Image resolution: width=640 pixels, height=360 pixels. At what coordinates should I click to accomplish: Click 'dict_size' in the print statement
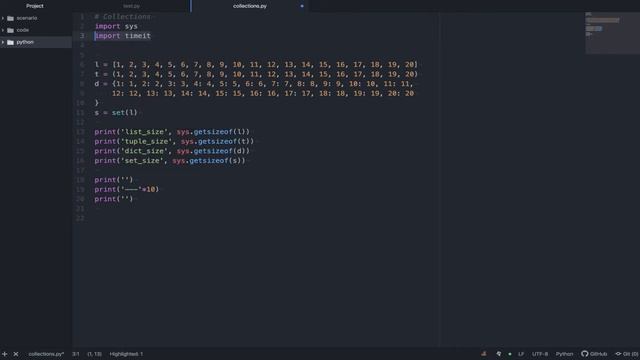[144, 151]
